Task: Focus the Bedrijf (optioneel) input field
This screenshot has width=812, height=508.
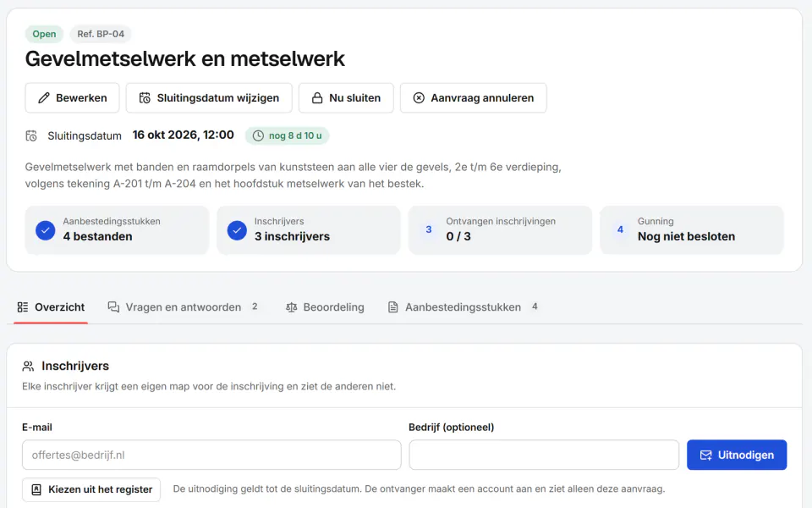Action: (544, 456)
